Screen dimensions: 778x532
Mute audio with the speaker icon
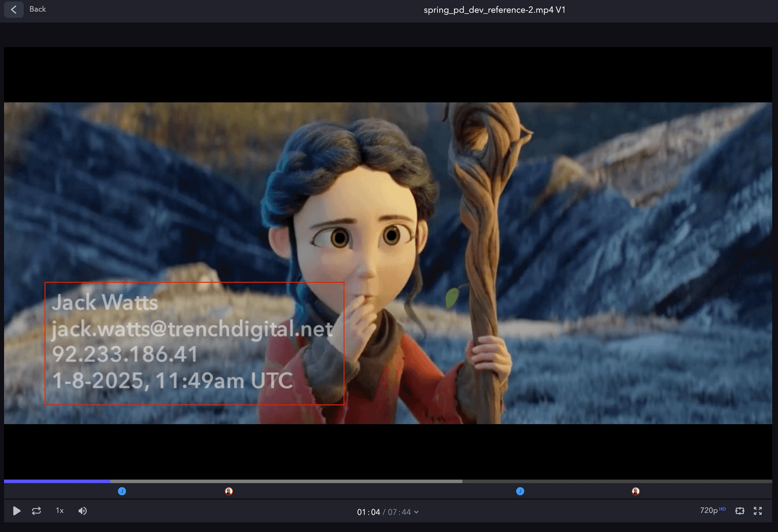pyautogui.click(x=83, y=511)
